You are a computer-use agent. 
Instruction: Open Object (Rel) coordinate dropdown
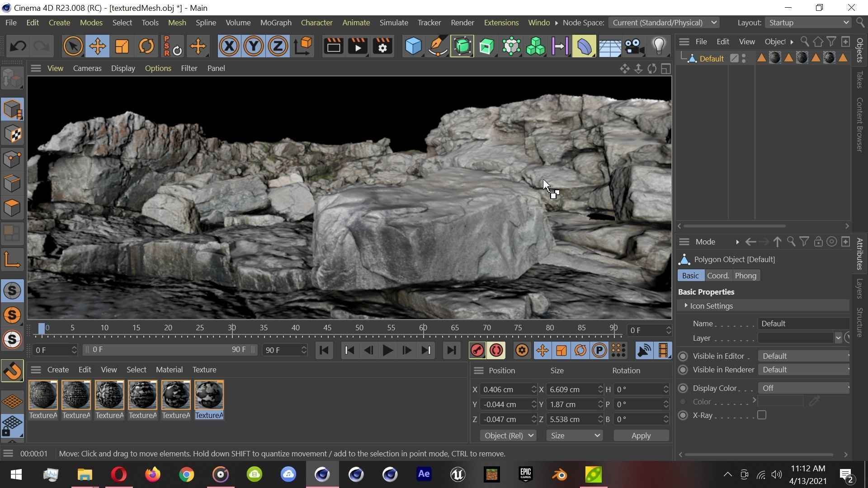(x=508, y=436)
